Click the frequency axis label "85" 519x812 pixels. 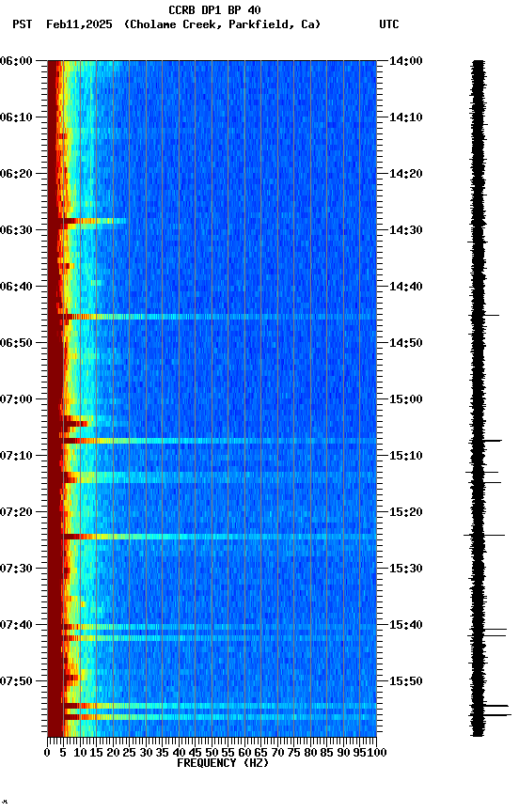coord(327,753)
